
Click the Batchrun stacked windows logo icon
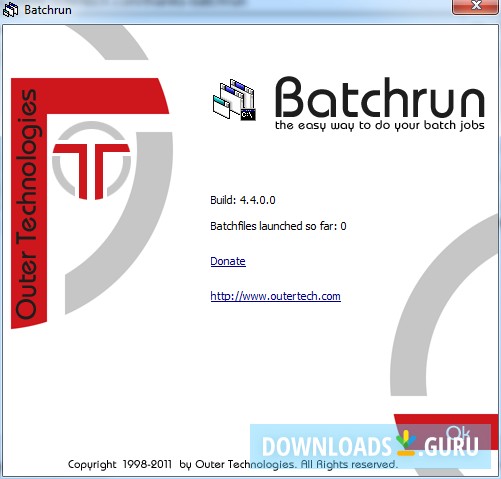click(x=234, y=100)
